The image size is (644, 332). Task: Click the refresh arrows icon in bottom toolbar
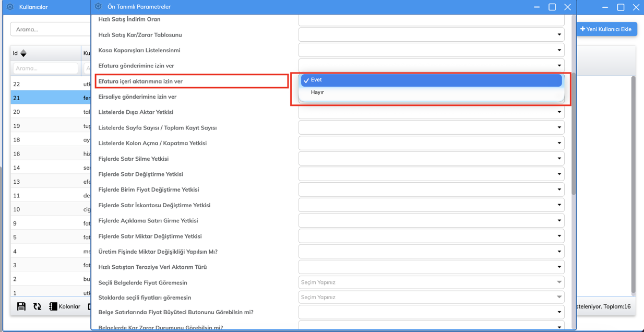pyautogui.click(x=37, y=306)
